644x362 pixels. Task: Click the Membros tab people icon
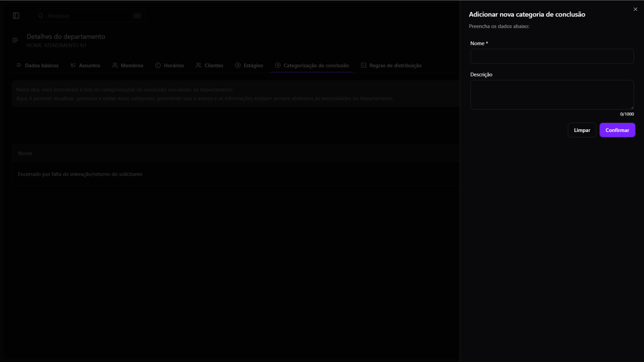click(115, 65)
